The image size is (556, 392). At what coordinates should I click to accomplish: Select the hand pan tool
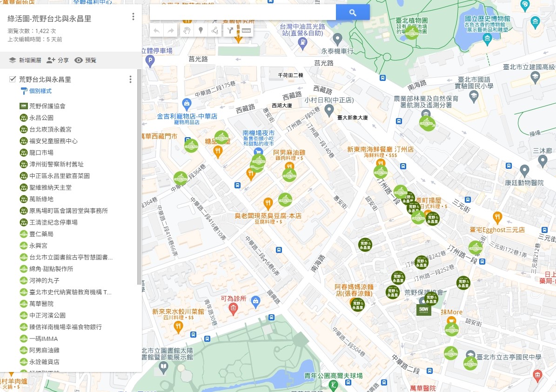(x=187, y=31)
